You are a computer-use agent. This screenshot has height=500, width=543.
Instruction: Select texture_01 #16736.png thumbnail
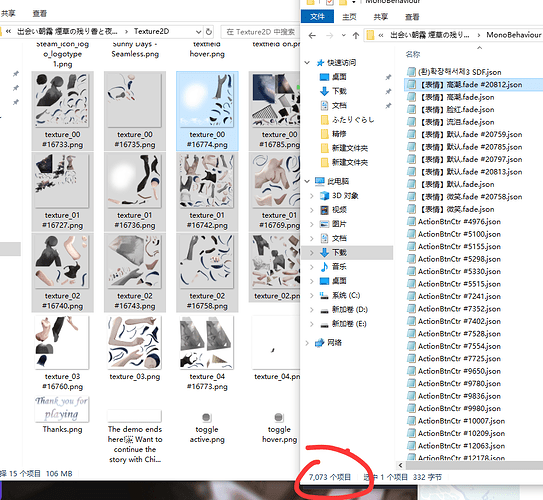(x=135, y=191)
